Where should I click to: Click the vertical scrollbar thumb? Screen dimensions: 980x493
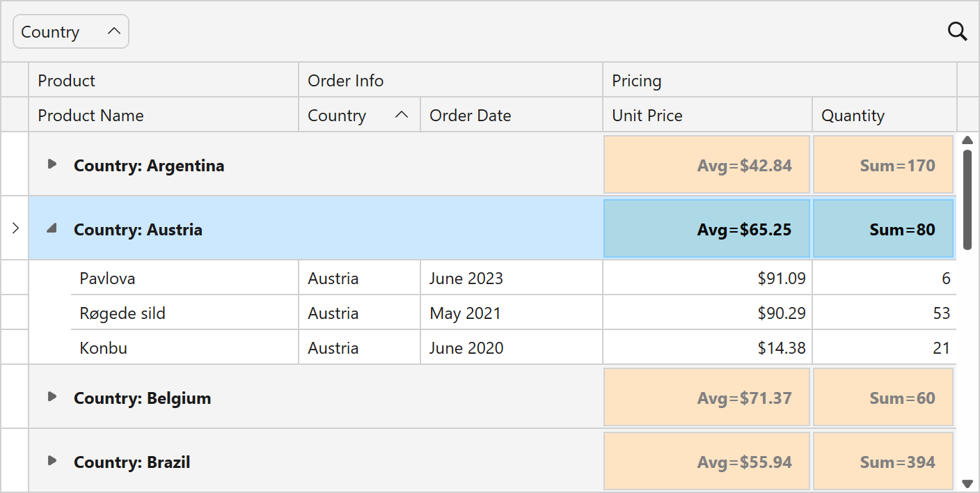click(x=967, y=198)
